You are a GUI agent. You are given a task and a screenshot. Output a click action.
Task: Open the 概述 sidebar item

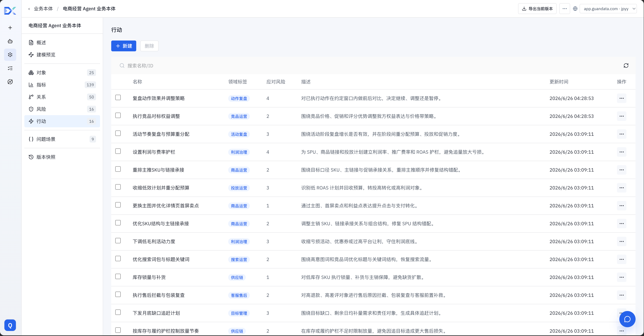tap(62, 43)
